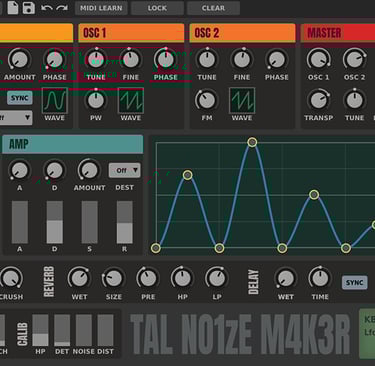
Task: Click the REVERB PRE knob
Action: [148, 278]
